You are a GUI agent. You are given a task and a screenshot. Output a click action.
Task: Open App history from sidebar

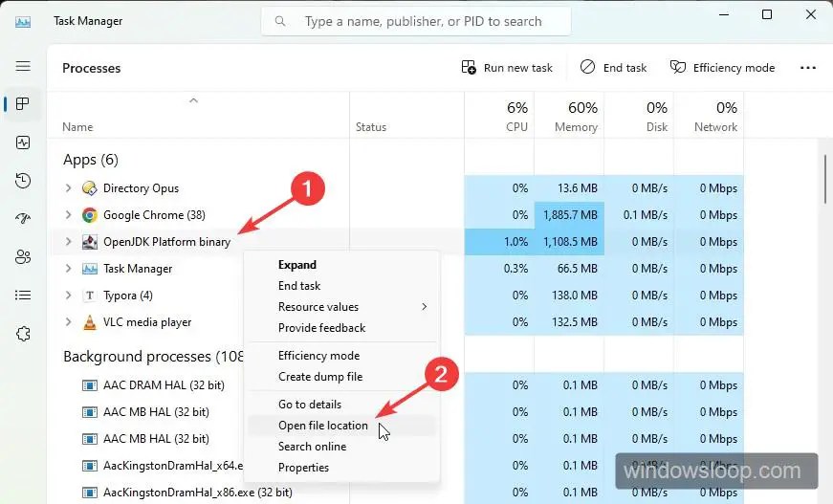[23, 181]
